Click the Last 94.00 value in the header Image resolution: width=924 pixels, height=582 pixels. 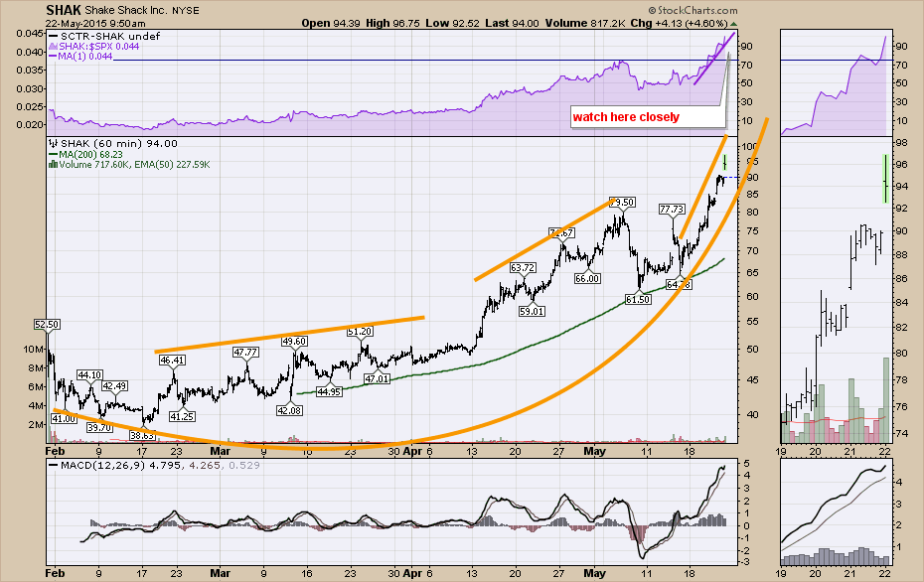[512, 23]
